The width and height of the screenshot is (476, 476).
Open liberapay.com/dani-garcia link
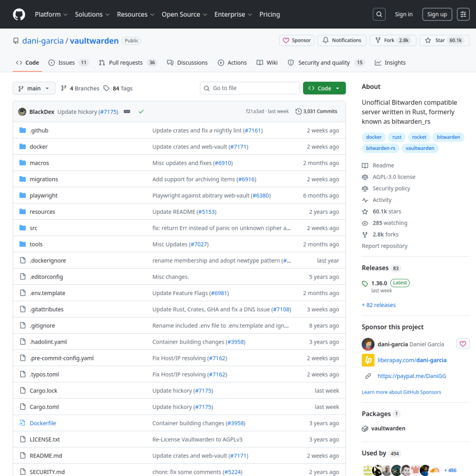tap(412, 360)
